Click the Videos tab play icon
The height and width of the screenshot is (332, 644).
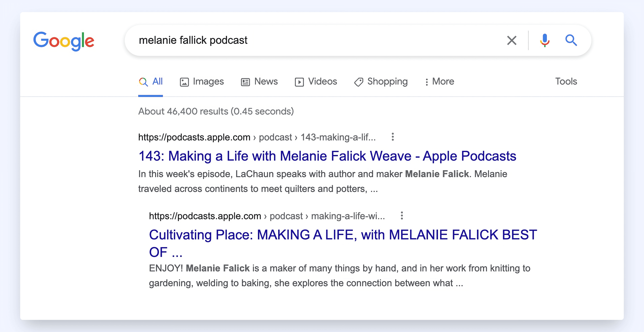(299, 82)
